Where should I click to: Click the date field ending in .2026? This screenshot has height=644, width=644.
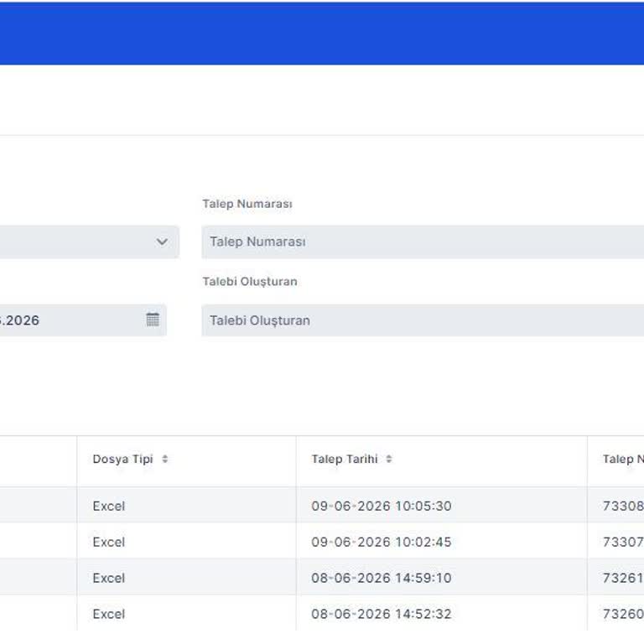point(83,320)
